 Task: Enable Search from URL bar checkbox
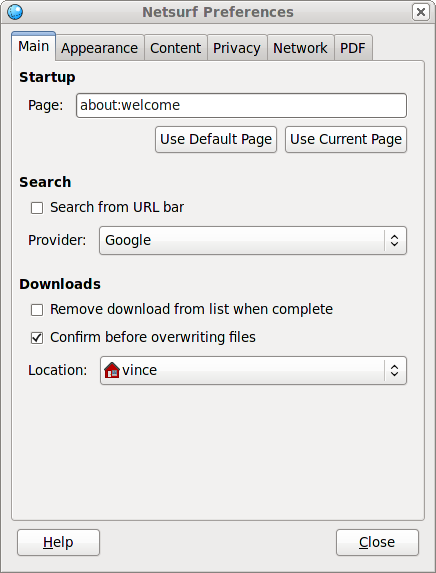tap(37, 208)
